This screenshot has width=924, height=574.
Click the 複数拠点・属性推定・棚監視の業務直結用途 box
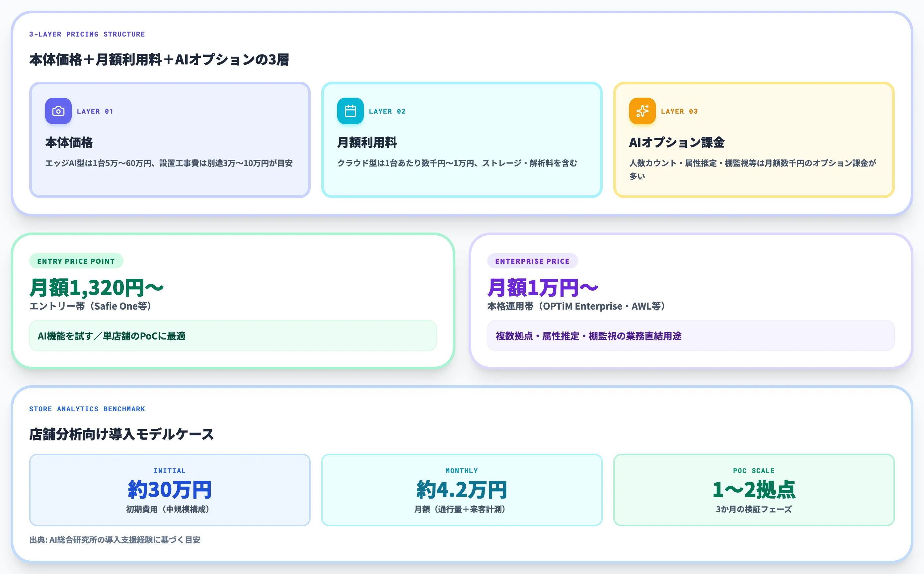coord(691,335)
